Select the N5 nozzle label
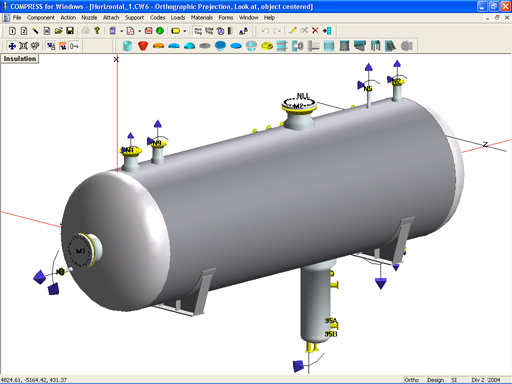512x384 pixels. click(x=367, y=88)
